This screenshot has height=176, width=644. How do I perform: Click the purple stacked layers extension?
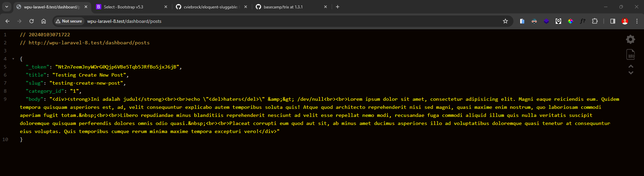point(546,21)
